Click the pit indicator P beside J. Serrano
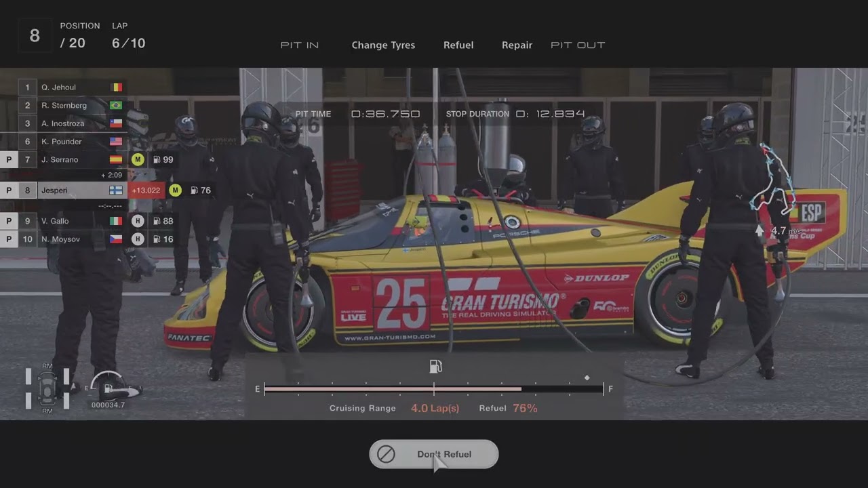This screenshot has height=488, width=868. click(x=9, y=160)
